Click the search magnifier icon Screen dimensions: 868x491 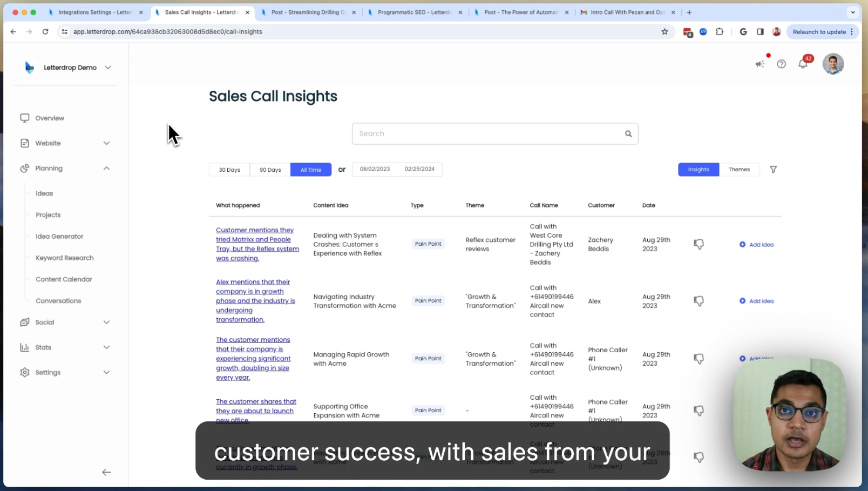tap(628, 134)
